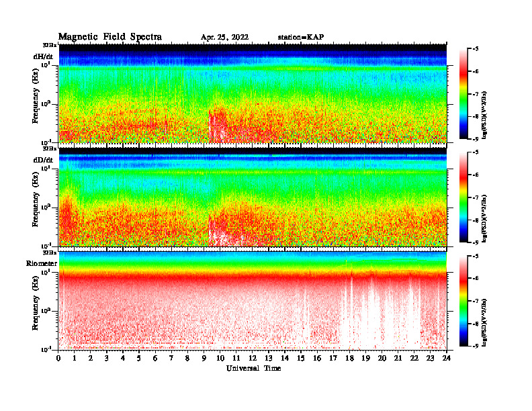Viewport: 532px width, 411px height.
Task: Click hour tick label "0" on time axis
Action: point(58,358)
